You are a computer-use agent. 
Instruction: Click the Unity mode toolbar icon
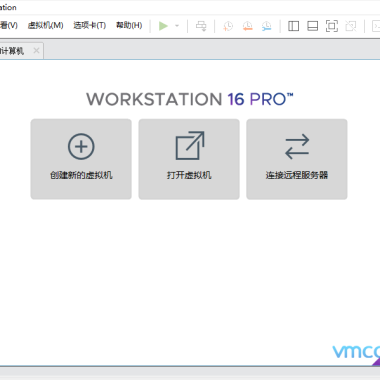[351, 26]
